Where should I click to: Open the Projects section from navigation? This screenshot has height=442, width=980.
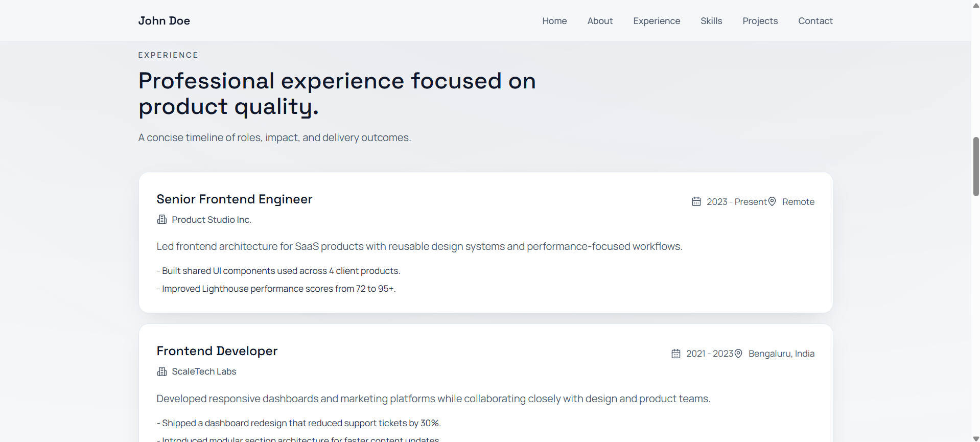760,21
